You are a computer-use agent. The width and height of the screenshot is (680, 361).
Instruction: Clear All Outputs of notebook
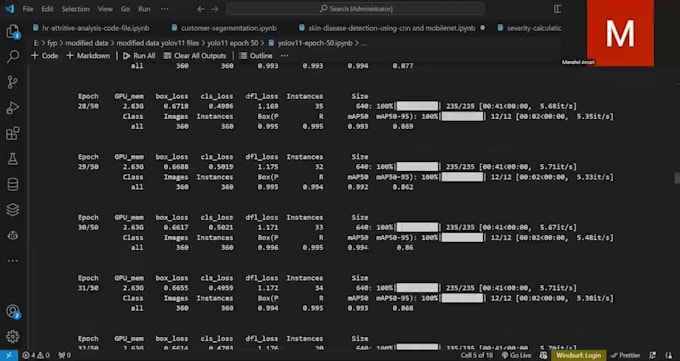195,56
